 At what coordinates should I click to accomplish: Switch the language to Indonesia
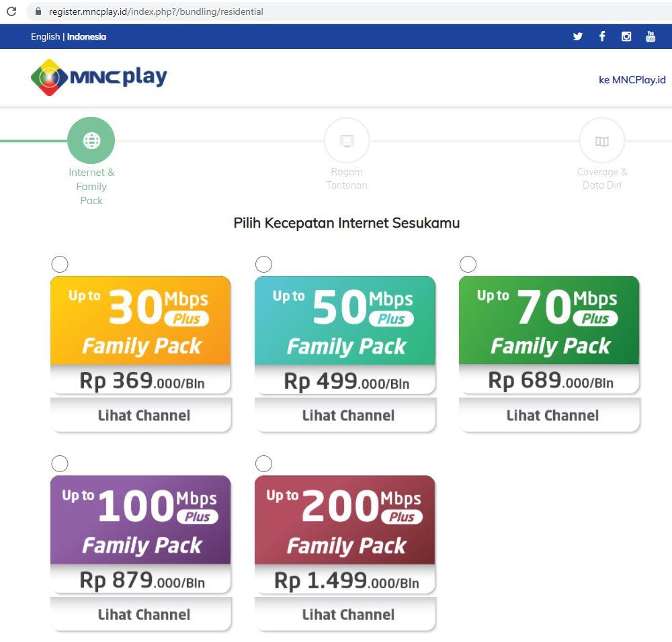coord(86,36)
